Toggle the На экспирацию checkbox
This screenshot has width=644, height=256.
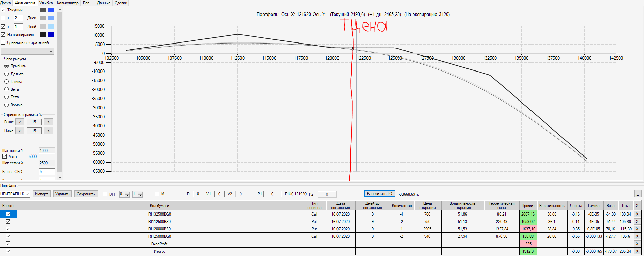tap(3, 35)
